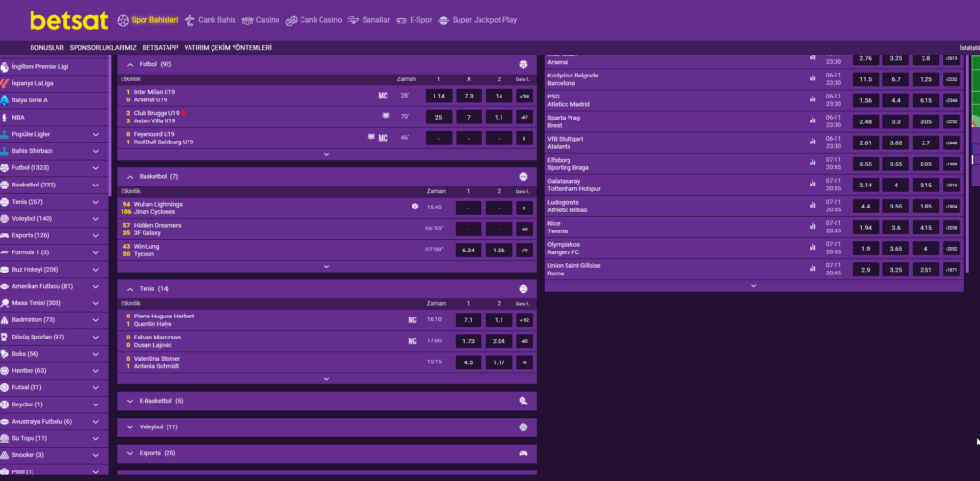Screen dimensions: 980x481
Task: Click the Dövüş Sporları sidebar icon
Action: (x=5, y=337)
